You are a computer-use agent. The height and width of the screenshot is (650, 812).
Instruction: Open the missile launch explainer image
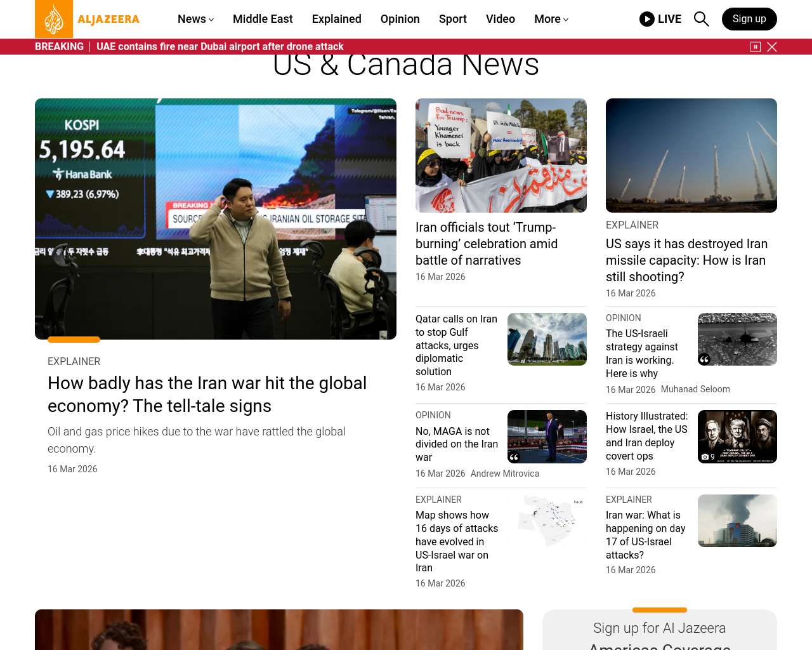(691, 156)
